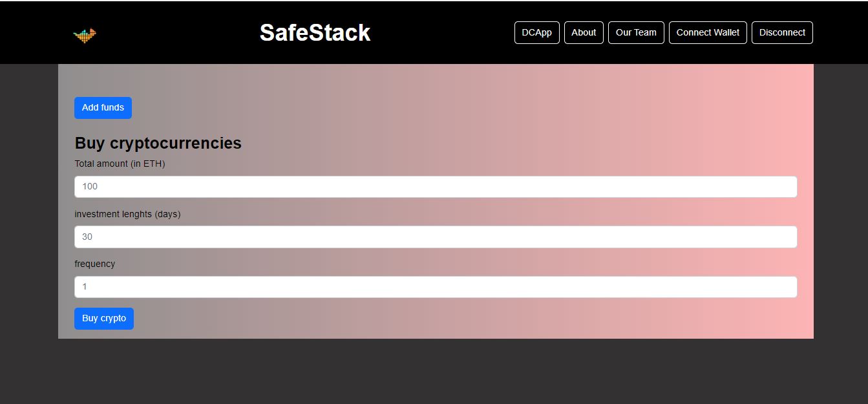
Task: Click the Total amount (in ETH) label
Action: pyautogui.click(x=120, y=164)
